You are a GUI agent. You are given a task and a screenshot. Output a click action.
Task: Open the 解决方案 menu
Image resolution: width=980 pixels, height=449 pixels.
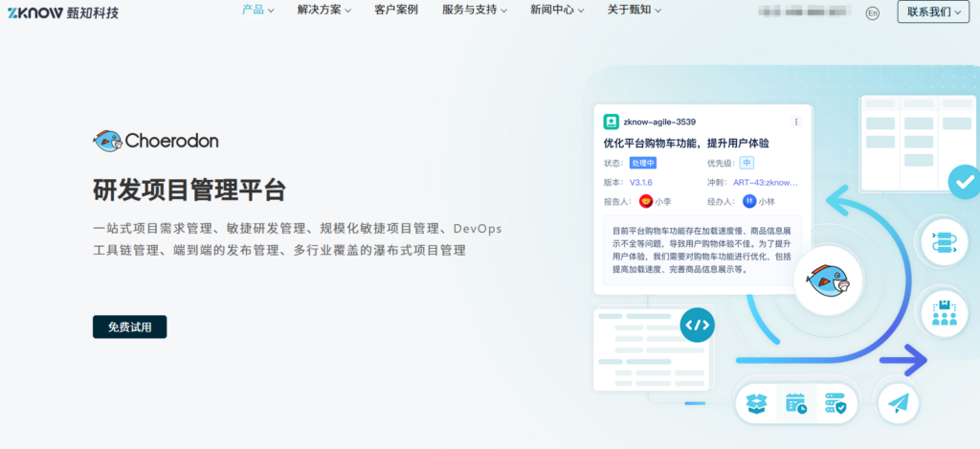click(324, 10)
